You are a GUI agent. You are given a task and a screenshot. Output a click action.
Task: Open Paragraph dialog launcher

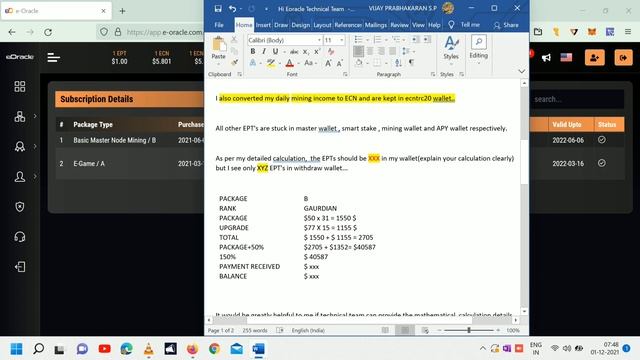[433, 74]
